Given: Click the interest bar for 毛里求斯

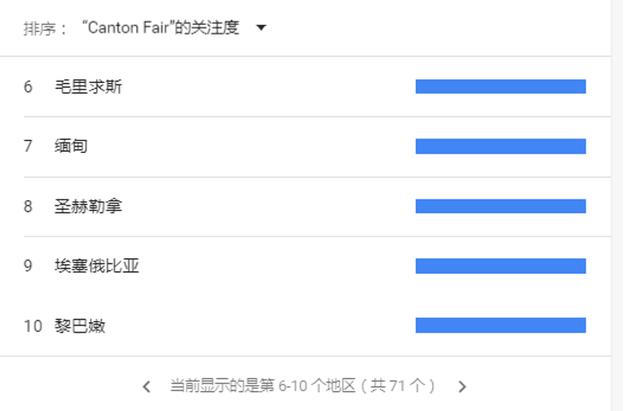Looking at the screenshot, I should [x=500, y=87].
